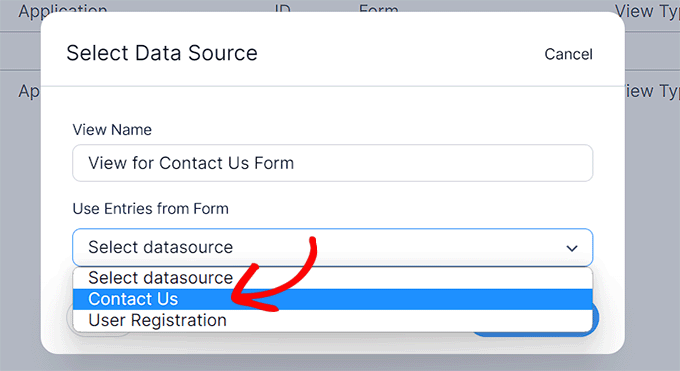The height and width of the screenshot is (371, 680).
Task: Choose the User Registration option
Action: [x=333, y=320]
